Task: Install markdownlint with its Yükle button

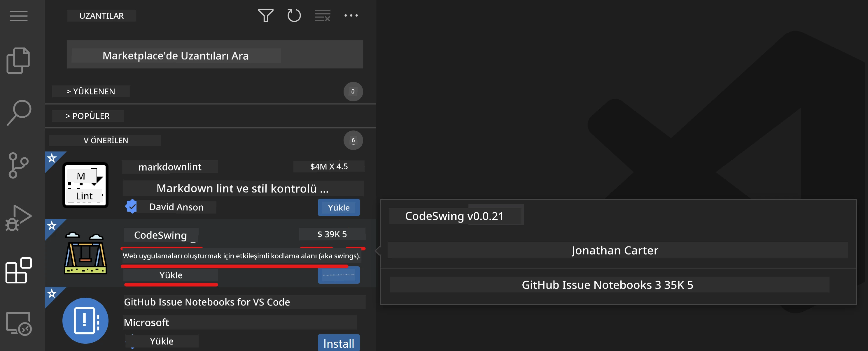Action: point(339,208)
